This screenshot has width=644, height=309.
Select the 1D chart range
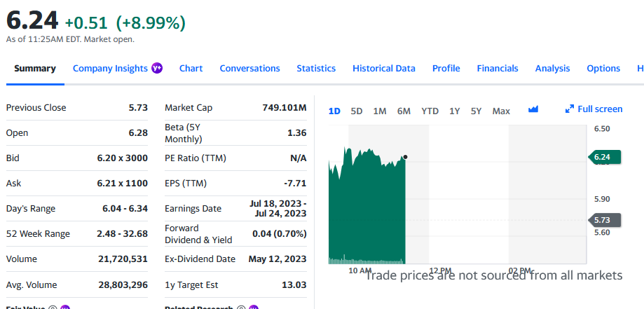coord(334,111)
